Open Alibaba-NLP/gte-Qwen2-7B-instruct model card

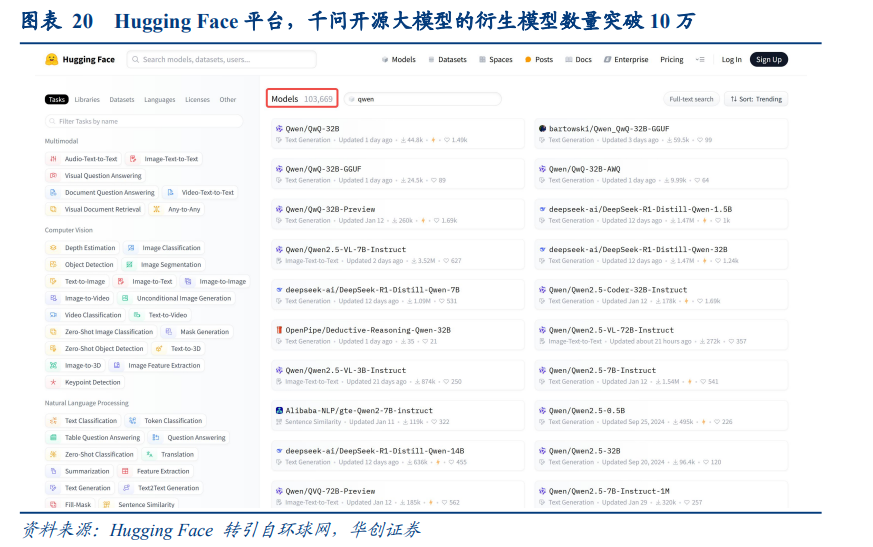398,416
